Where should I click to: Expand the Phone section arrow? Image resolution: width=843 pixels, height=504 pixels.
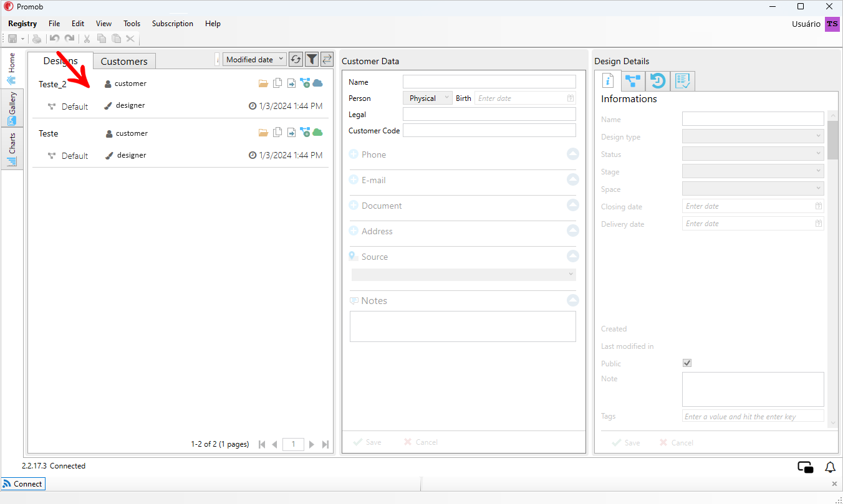(x=572, y=154)
